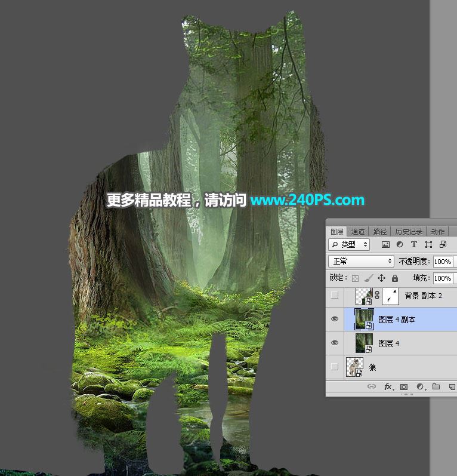Viewport: 457px width, 476px height.
Task: Hide the 图层 4 副本 layer
Action: pos(335,319)
